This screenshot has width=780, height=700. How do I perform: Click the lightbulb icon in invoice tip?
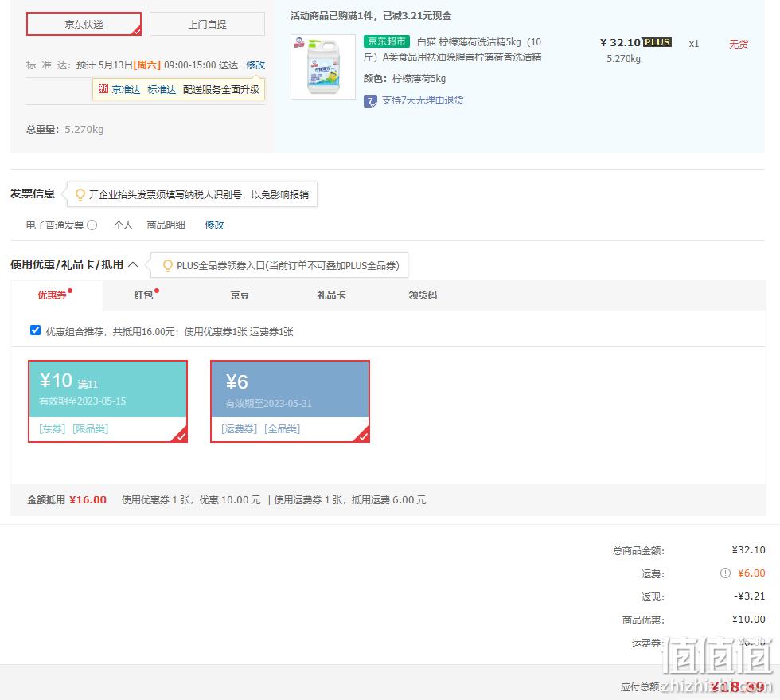pos(80,194)
